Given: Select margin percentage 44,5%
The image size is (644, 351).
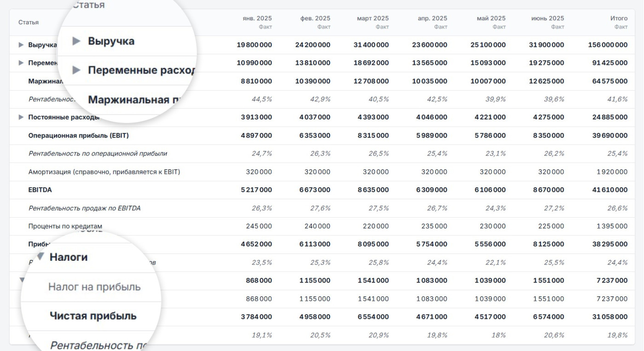Looking at the screenshot, I should tap(262, 99).
